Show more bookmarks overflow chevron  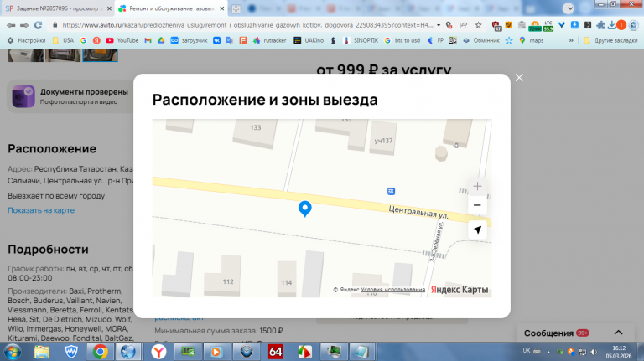[x=571, y=40]
